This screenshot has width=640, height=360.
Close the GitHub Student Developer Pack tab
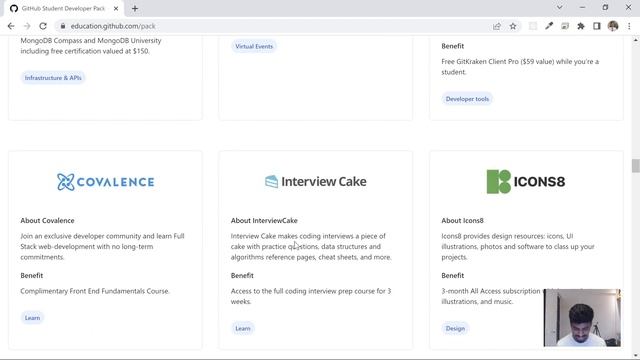click(116, 8)
